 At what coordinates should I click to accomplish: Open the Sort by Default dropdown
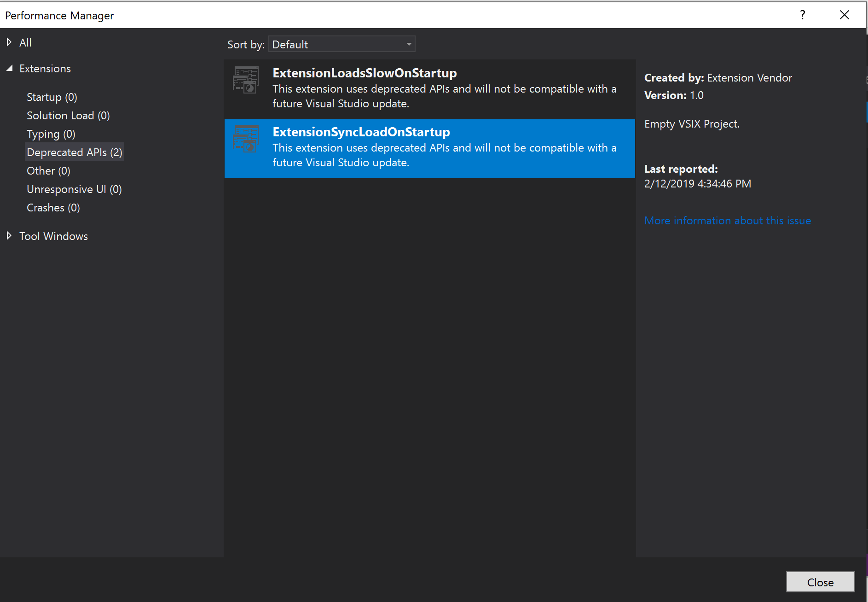click(341, 44)
